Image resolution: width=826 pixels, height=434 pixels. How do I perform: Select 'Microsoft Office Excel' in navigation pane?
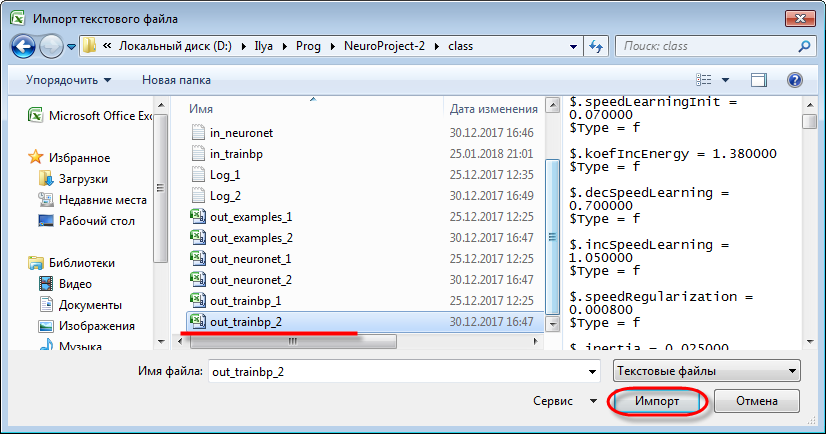click(x=90, y=116)
